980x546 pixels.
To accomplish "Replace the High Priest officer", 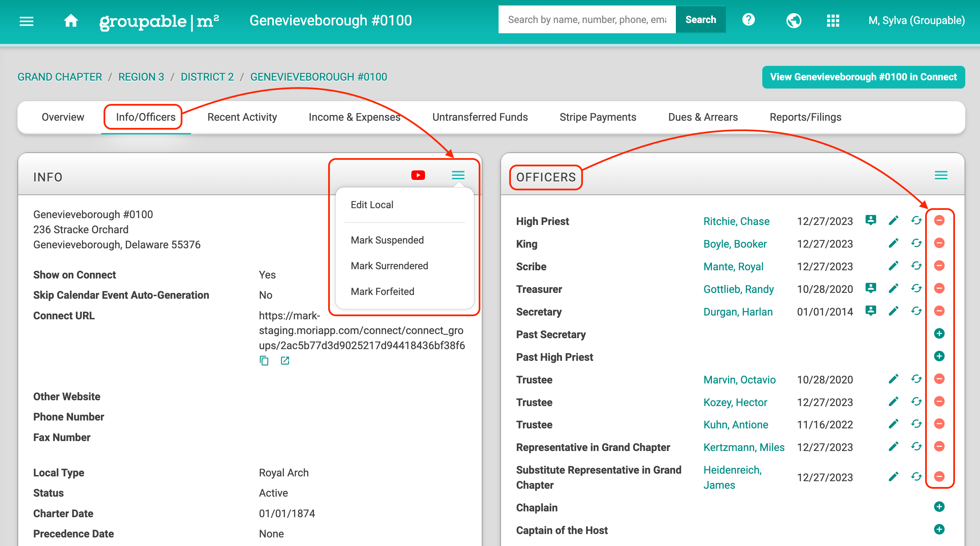I will click(917, 220).
